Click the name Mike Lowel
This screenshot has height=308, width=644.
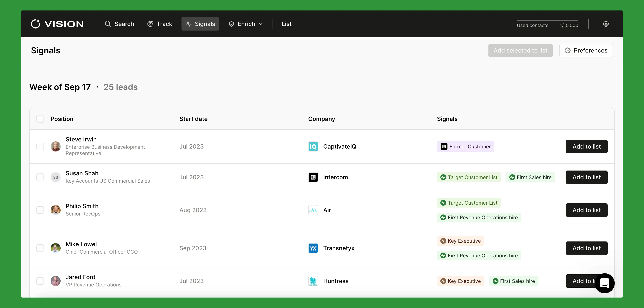click(81, 244)
